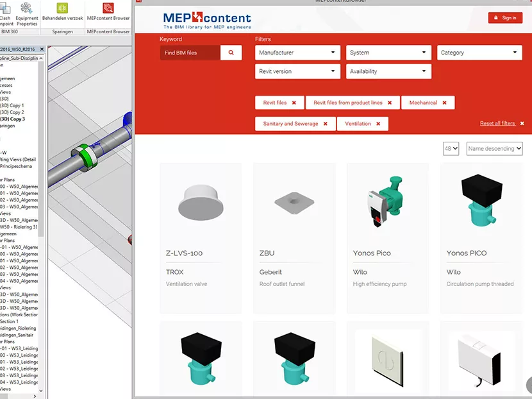Open the Category filter dropdown
Image resolution: width=532 pixels, height=399 pixels.
tap(479, 53)
